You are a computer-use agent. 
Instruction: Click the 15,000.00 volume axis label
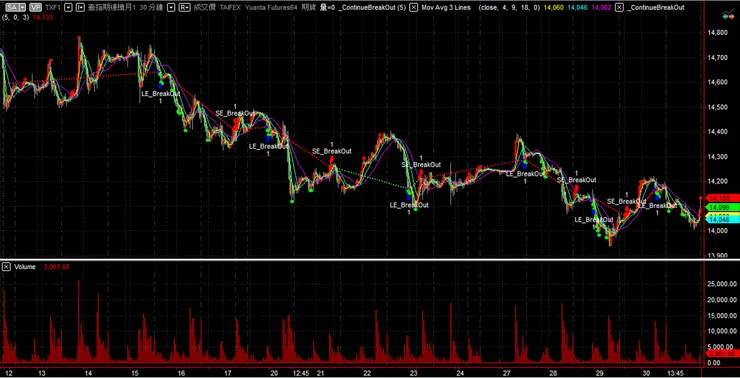[722, 316]
